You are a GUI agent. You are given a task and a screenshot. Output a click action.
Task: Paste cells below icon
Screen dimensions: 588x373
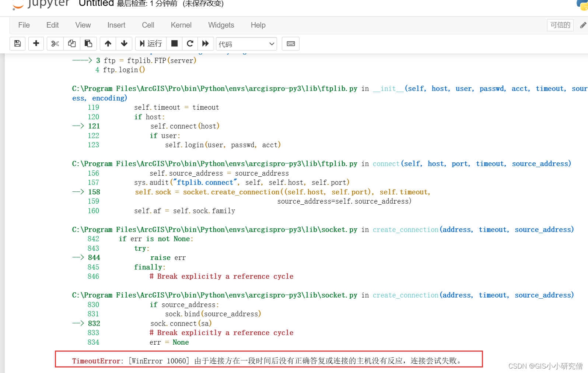(x=88, y=43)
